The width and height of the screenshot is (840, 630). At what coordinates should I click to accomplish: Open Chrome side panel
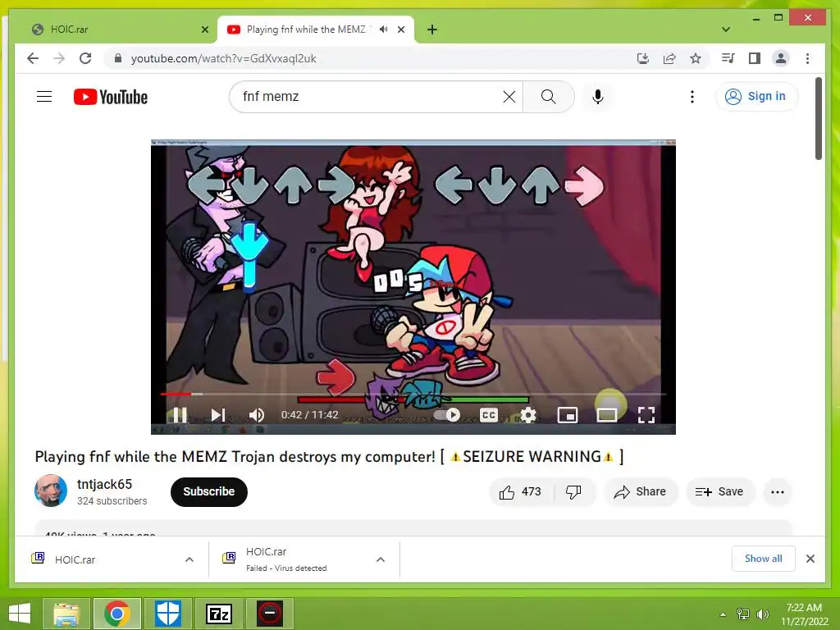click(755, 58)
